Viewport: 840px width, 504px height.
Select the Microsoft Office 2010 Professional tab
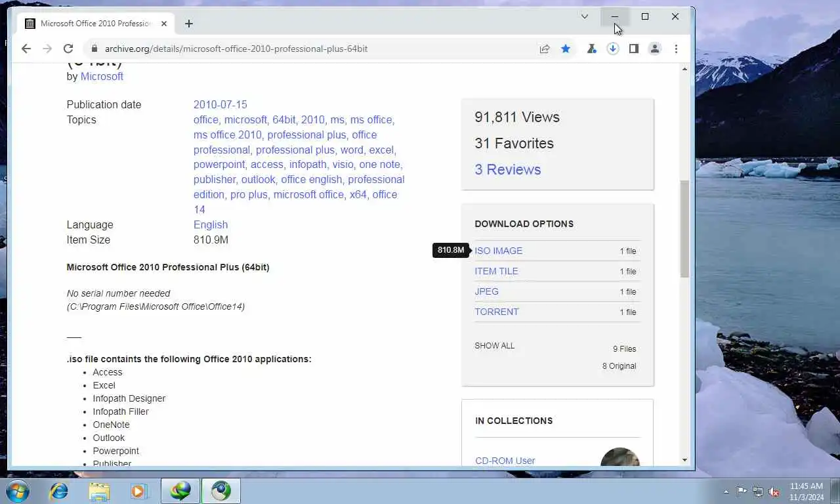96,24
